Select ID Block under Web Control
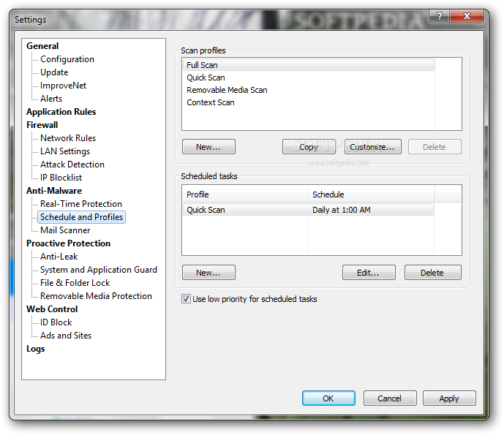Viewport: 504px width, 435px height. pos(56,322)
